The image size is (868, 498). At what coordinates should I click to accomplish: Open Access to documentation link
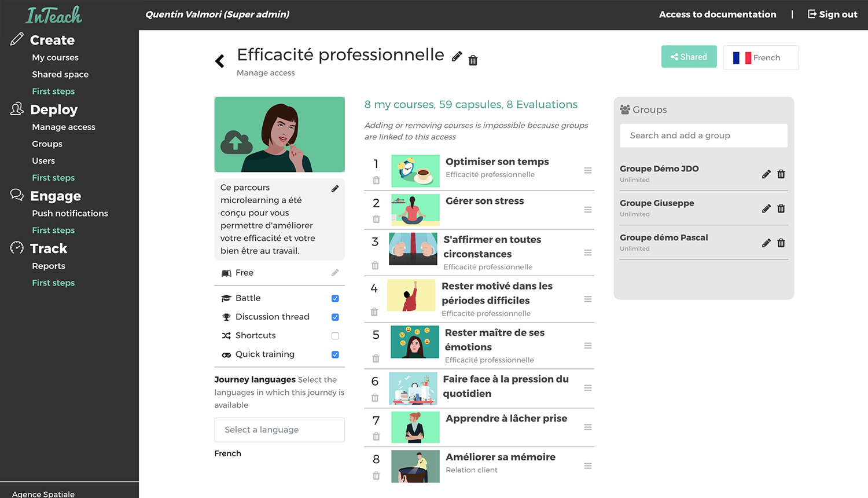coord(718,14)
